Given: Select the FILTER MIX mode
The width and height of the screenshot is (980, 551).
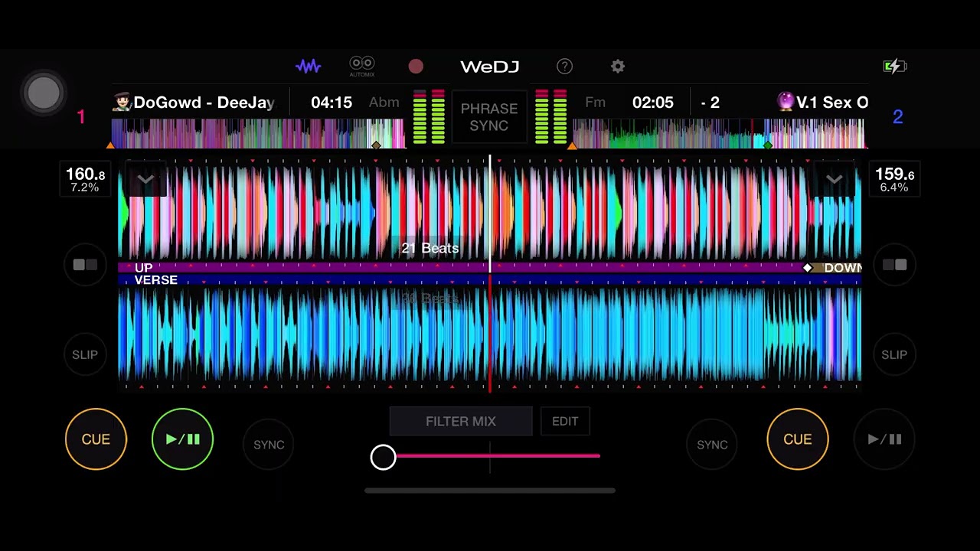Looking at the screenshot, I should pos(461,422).
